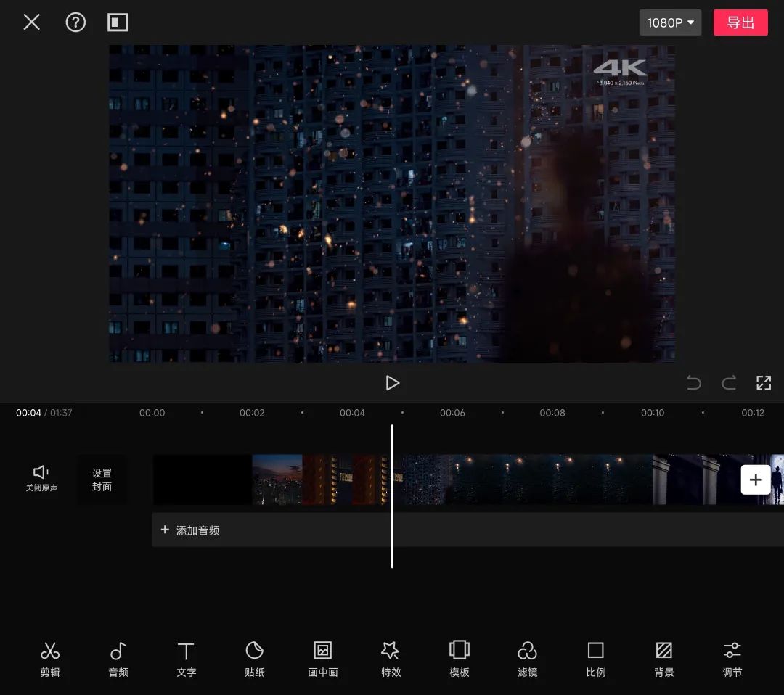The height and width of the screenshot is (695, 784).
Task: Open the 音频 audio tool
Action: click(x=118, y=659)
